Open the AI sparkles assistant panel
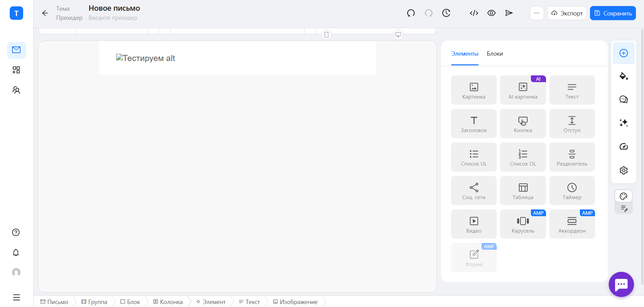Screen dimensions: 644x307 pyautogui.click(x=624, y=123)
